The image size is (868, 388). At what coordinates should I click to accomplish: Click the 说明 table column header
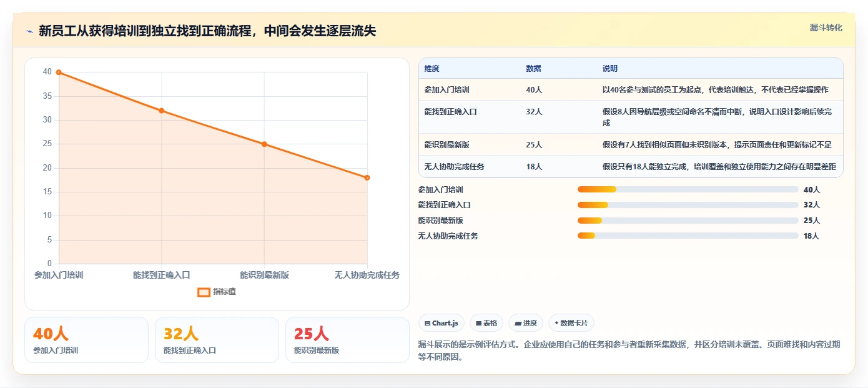pos(719,69)
